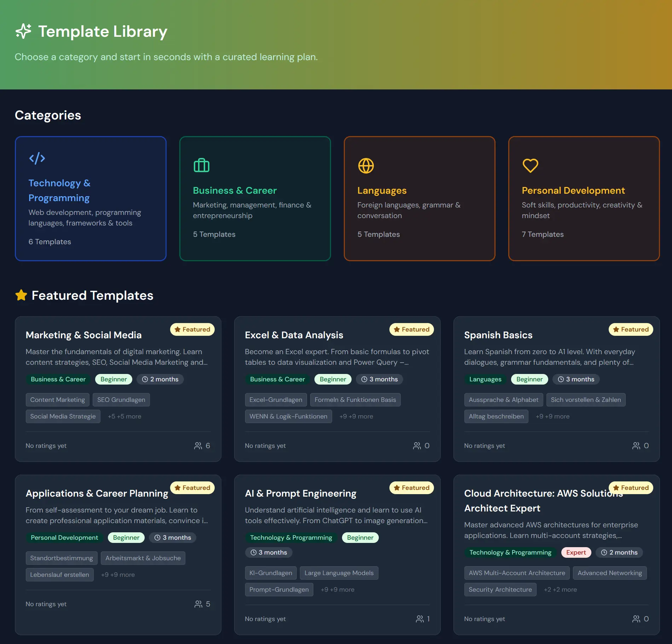Viewport: 672px width, 644px height.
Task: Click the code brackets icon in Technology card
Action: click(x=37, y=158)
